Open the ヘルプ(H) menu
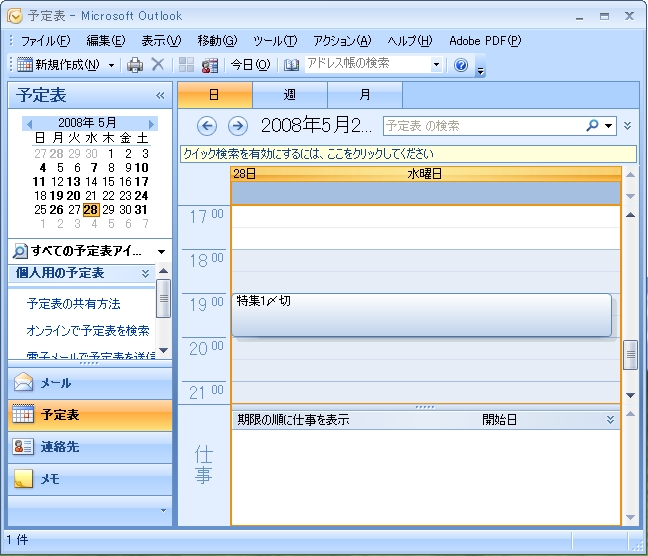Screen dimensions: 648x556 click(x=410, y=41)
